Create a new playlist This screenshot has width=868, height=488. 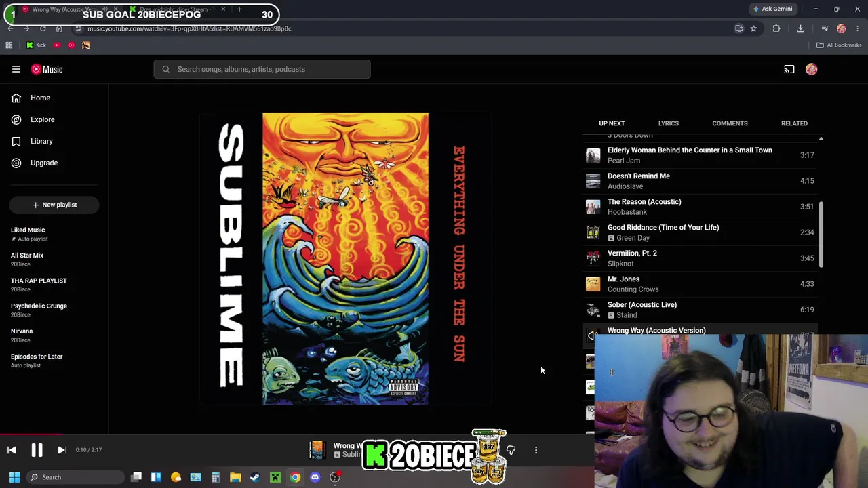coord(54,205)
